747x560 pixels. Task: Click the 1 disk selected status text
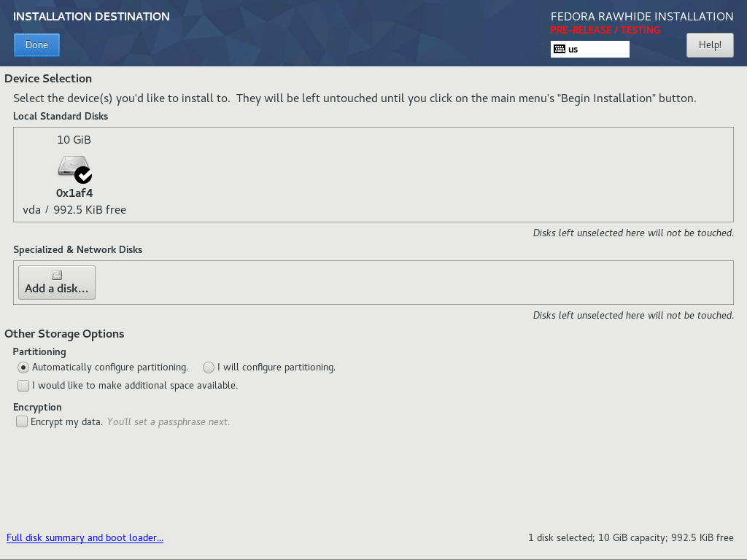(631, 537)
